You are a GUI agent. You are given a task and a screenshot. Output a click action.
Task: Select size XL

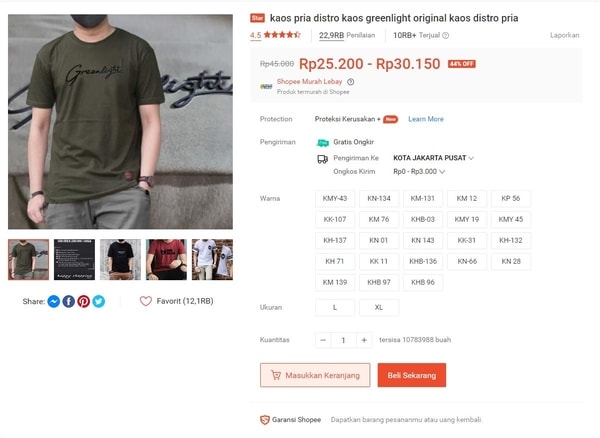coord(379,308)
